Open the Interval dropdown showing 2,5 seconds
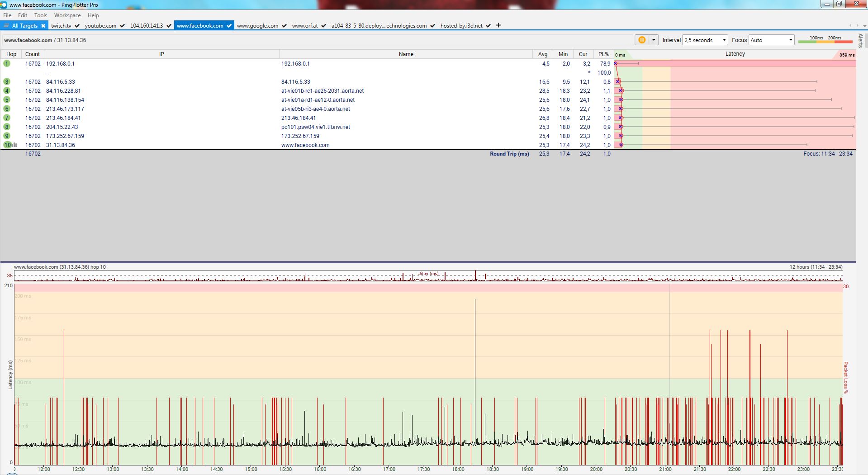This screenshot has height=475, width=868. [x=705, y=40]
